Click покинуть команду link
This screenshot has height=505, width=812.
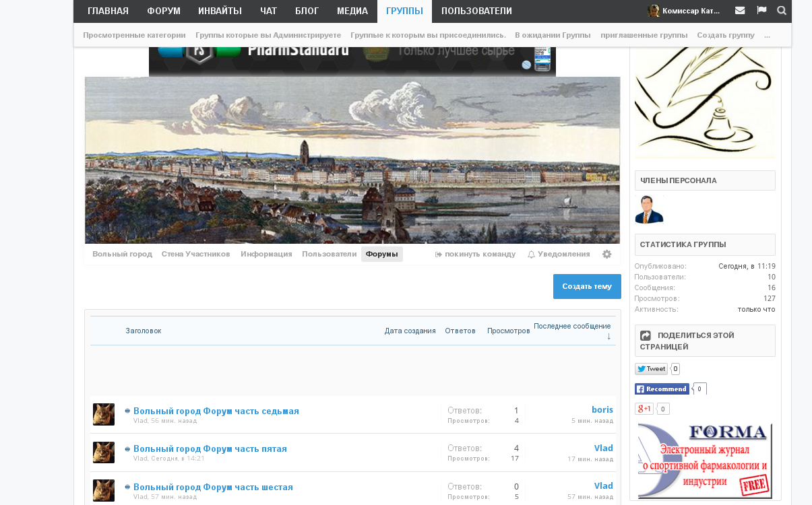(x=480, y=254)
